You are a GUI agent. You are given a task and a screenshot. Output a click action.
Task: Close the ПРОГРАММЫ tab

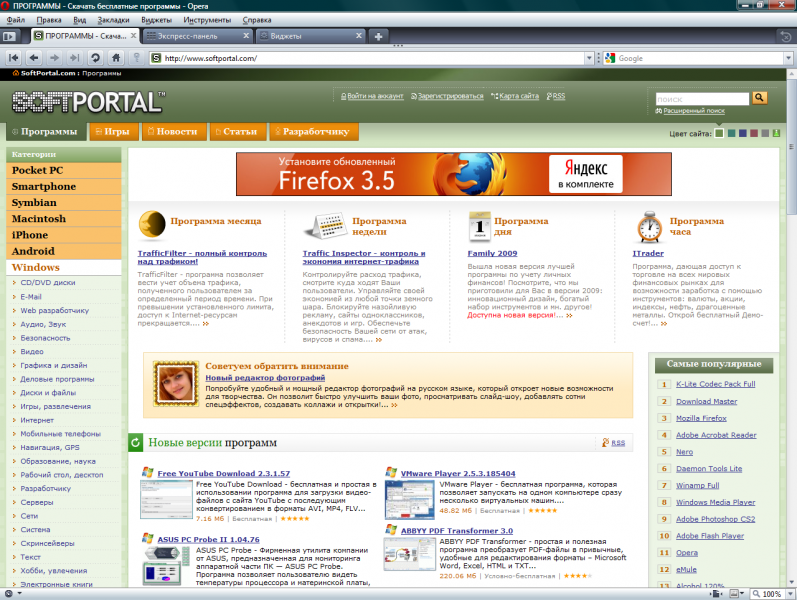133,36
